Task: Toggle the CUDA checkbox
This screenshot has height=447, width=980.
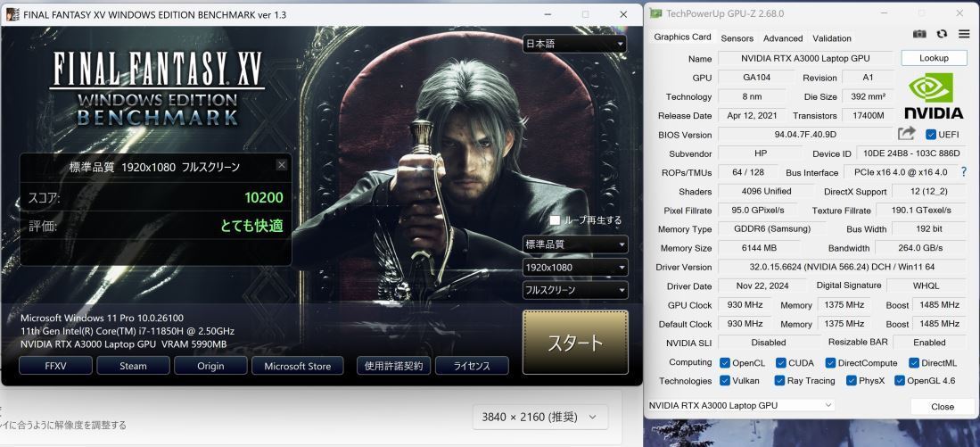Action: [781, 362]
